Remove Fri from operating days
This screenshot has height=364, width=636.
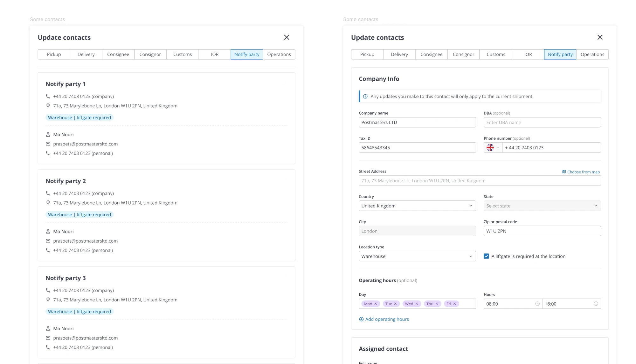point(454,304)
